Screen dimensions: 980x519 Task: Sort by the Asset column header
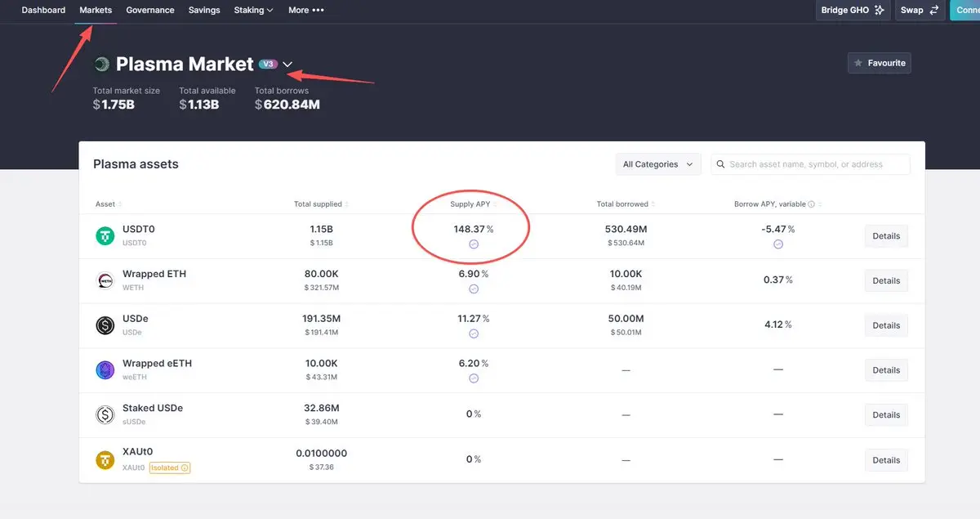[109, 204]
